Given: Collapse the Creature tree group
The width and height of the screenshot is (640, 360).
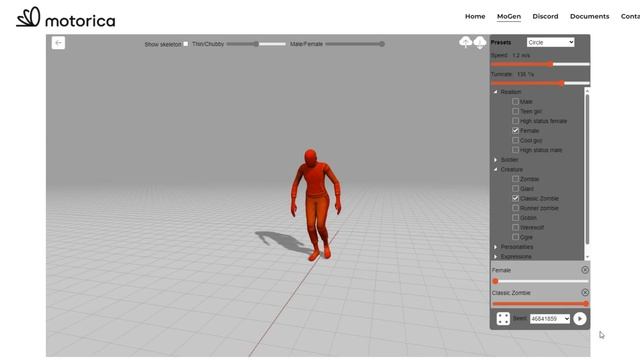Looking at the screenshot, I should (x=496, y=169).
